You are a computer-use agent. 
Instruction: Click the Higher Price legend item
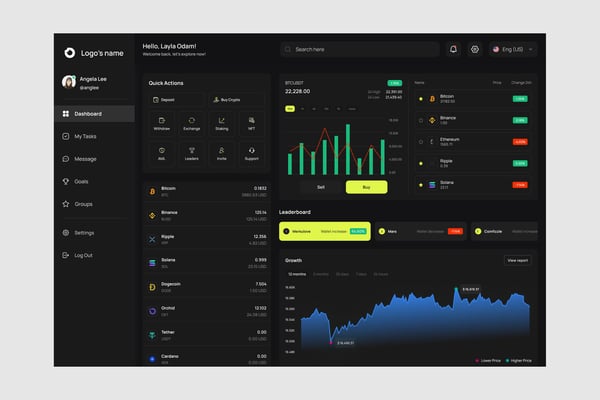518,361
